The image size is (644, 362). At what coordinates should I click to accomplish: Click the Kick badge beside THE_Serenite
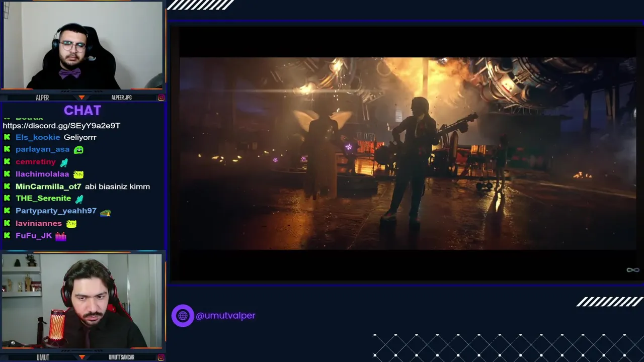(7, 199)
